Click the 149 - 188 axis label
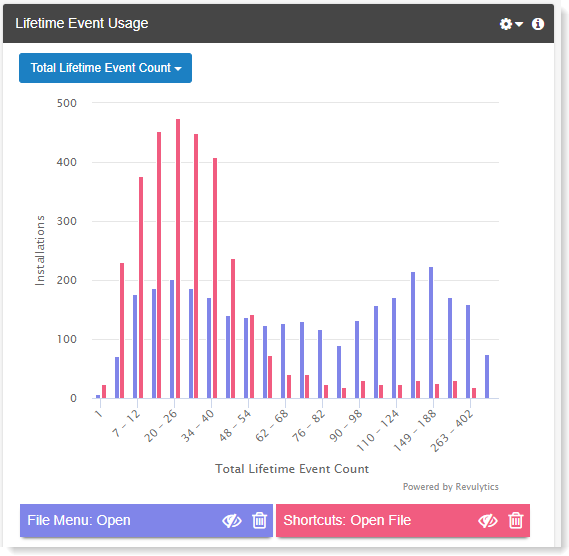This screenshot has width=569, height=556. click(415, 430)
